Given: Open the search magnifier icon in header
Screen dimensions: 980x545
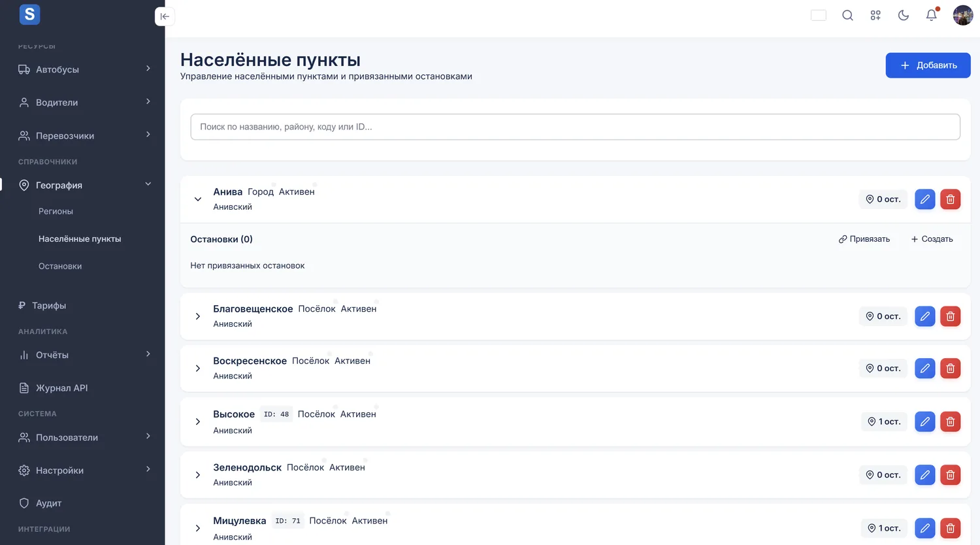Looking at the screenshot, I should click(847, 15).
